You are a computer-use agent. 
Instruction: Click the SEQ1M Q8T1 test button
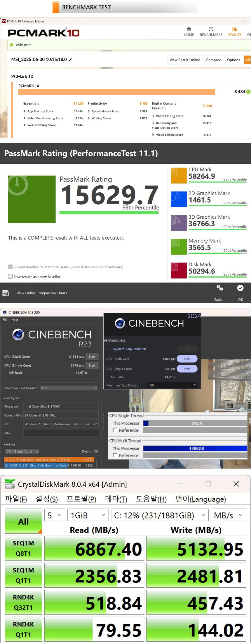coord(24,548)
